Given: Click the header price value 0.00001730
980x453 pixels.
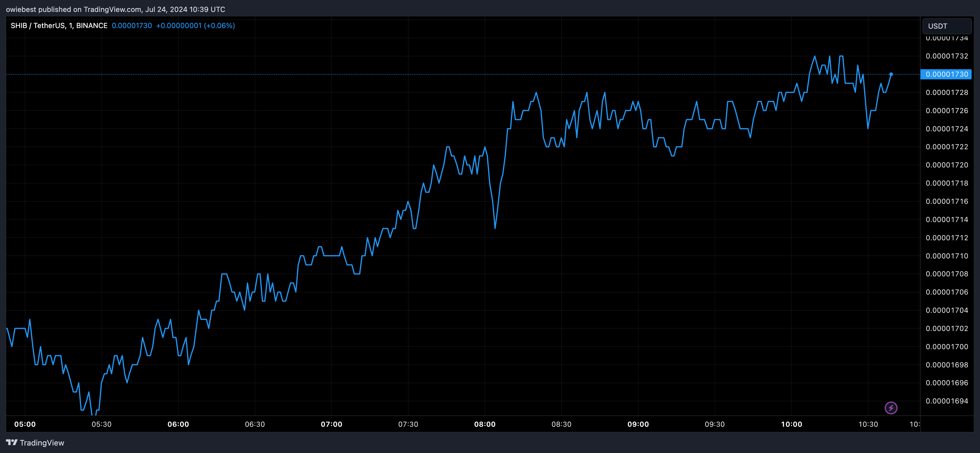Looking at the screenshot, I should [132, 25].
